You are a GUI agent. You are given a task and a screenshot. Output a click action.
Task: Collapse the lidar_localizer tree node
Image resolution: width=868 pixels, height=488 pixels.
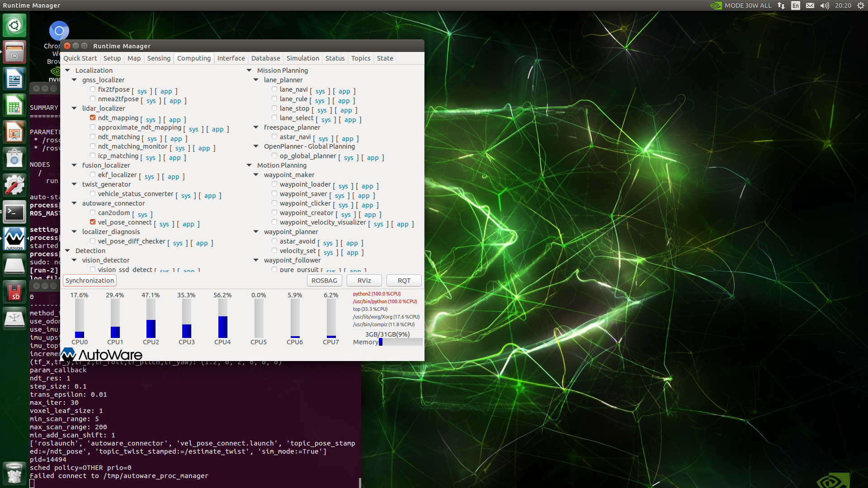[x=74, y=108]
